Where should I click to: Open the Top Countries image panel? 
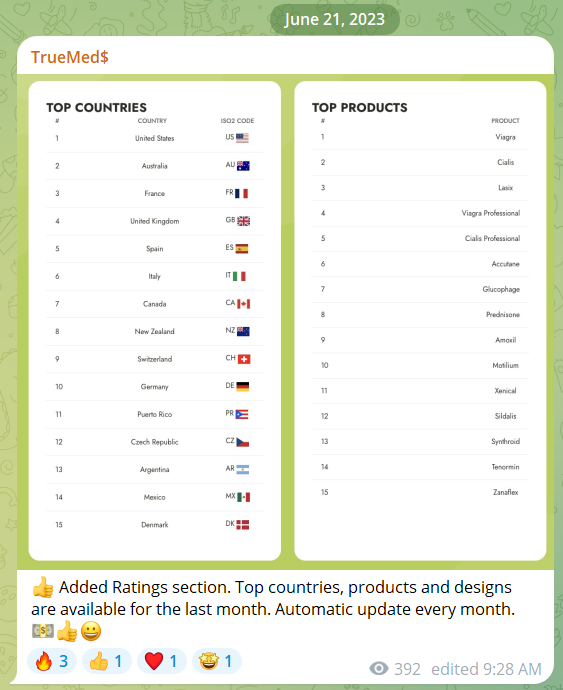click(x=155, y=320)
